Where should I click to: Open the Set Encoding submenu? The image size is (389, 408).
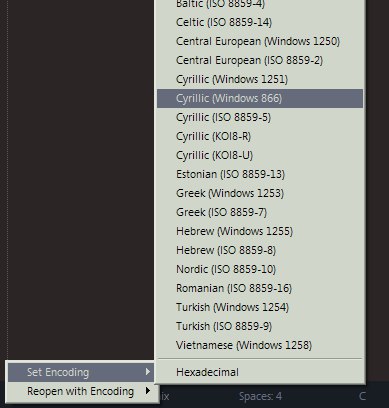tap(81, 372)
